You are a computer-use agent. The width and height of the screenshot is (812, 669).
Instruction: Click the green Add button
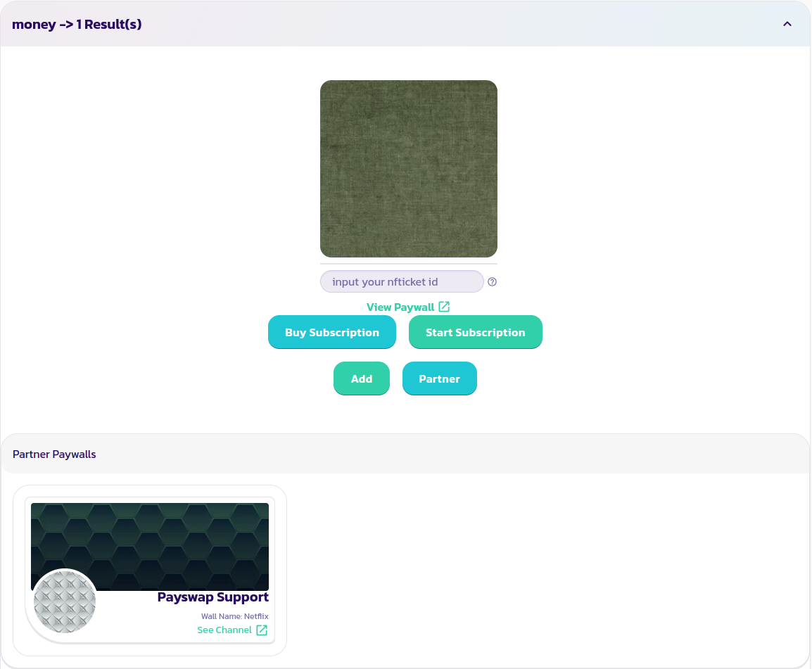point(361,378)
